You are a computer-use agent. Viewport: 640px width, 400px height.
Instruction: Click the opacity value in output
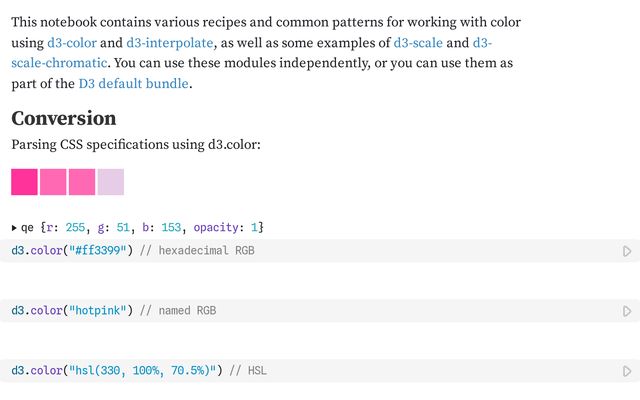point(254,227)
